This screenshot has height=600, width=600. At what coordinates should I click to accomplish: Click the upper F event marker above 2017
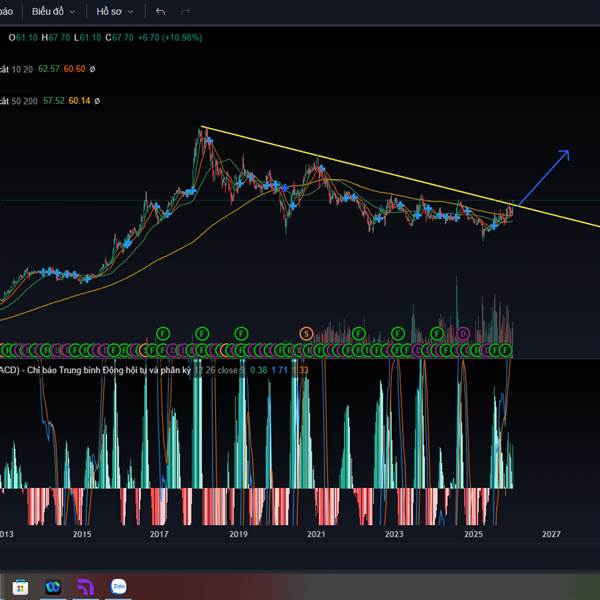click(163, 334)
